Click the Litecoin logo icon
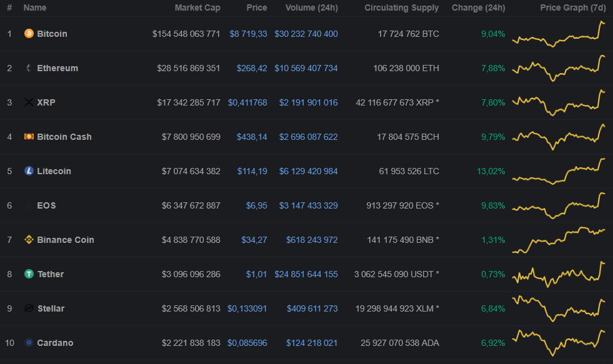This screenshot has width=613, height=364. point(29,171)
